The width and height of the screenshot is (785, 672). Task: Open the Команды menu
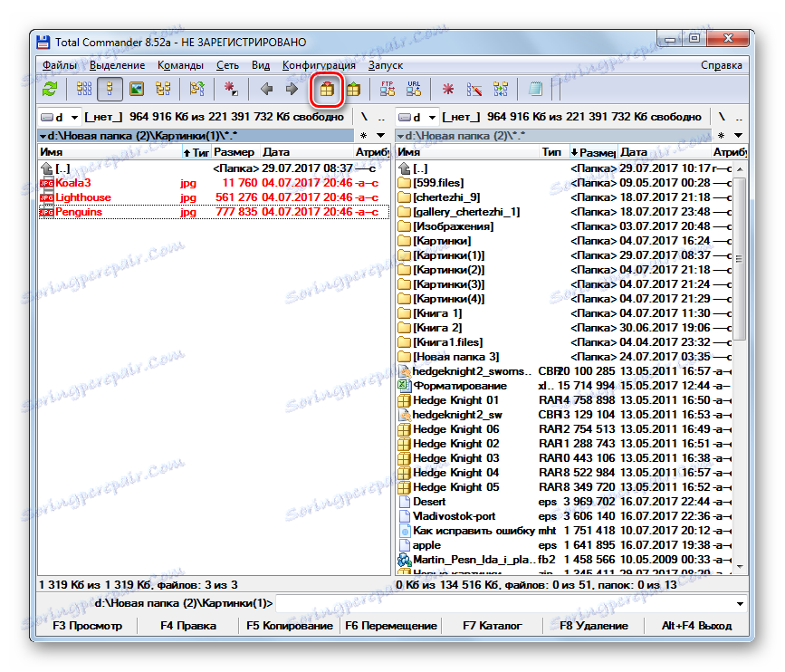coord(180,65)
